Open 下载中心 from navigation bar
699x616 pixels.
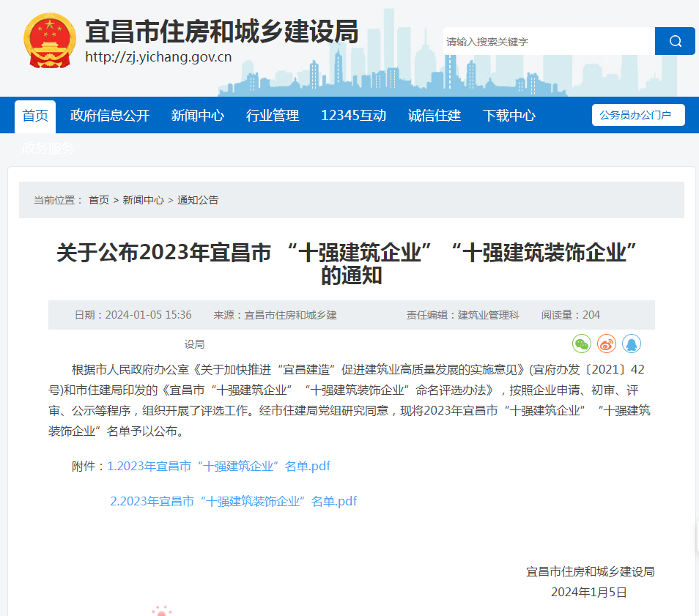(x=509, y=116)
